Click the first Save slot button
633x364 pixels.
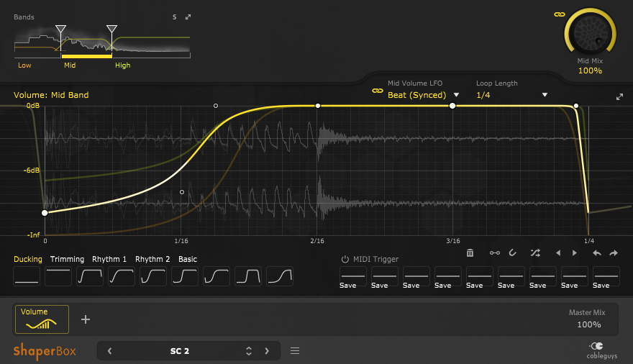click(348, 278)
